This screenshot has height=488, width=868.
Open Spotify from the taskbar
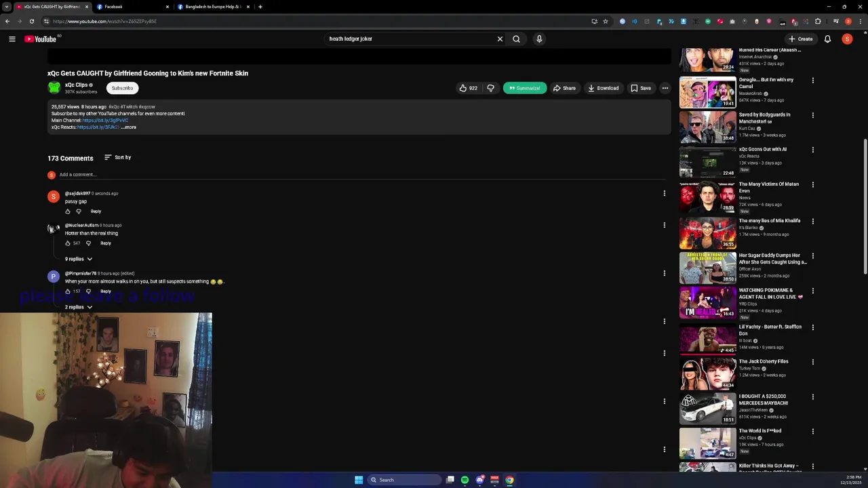pos(465,480)
